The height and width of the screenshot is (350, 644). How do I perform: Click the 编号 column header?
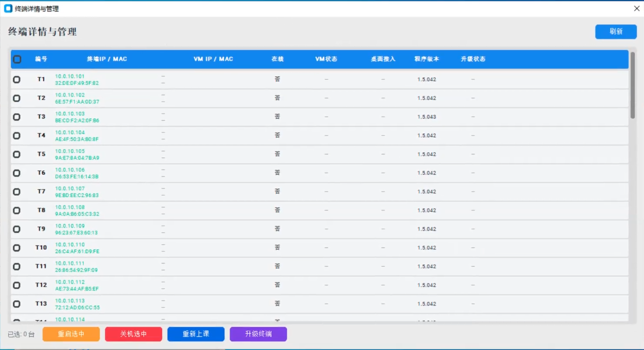click(x=41, y=59)
